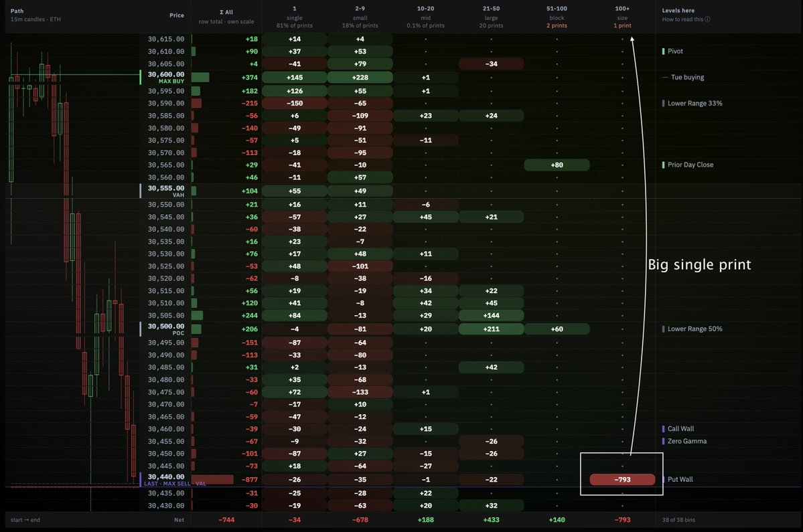The height and width of the screenshot is (532, 803).
Task: Click the Zero Gamma level label
Action: tap(686, 441)
